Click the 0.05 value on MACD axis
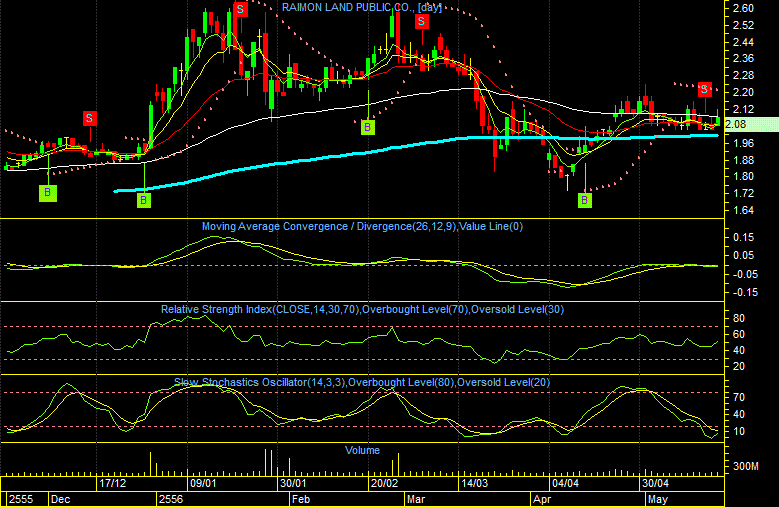The height and width of the screenshot is (507, 779). coord(743,255)
